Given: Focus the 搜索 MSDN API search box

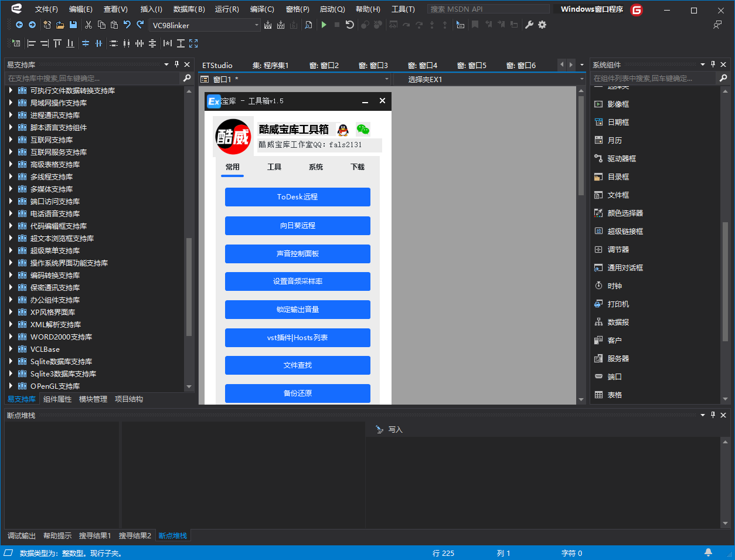Looking at the screenshot, I should coord(489,9).
